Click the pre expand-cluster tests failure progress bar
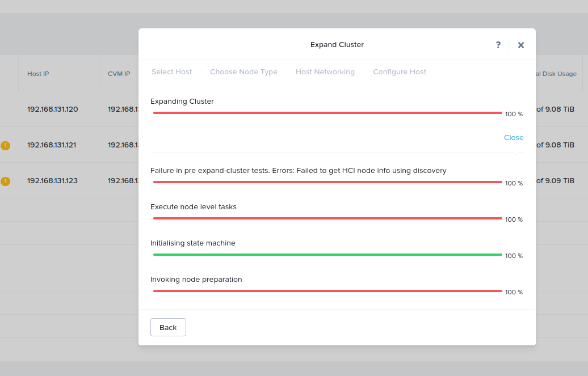 327,182
